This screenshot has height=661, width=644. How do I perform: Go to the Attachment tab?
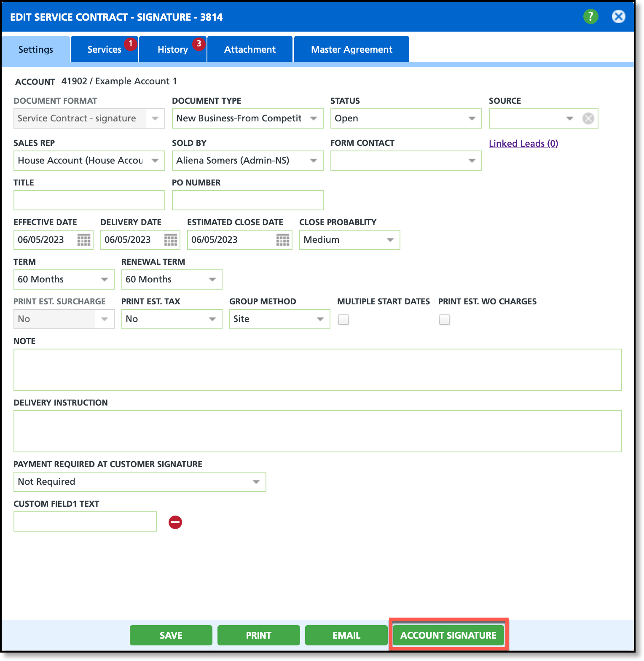(x=250, y=49)
